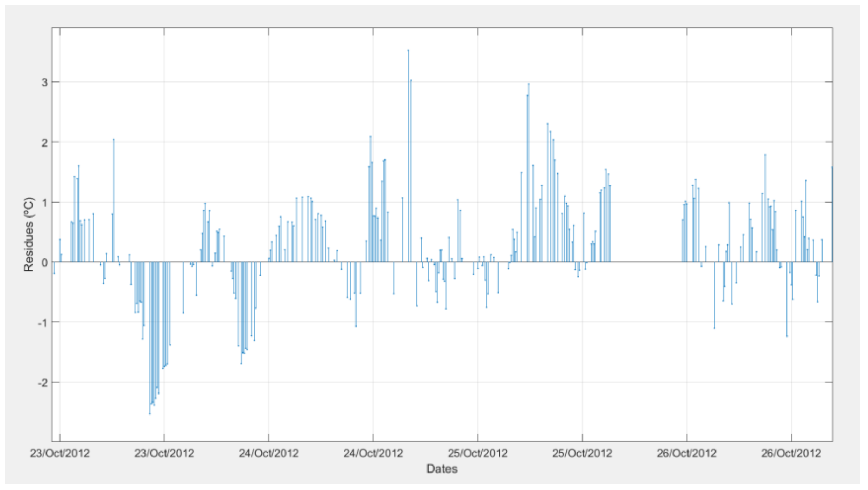The height and width of the screenshot is (490, 868).
Task: Click the tip of the tallest residual spike
Action: [408, 50]
